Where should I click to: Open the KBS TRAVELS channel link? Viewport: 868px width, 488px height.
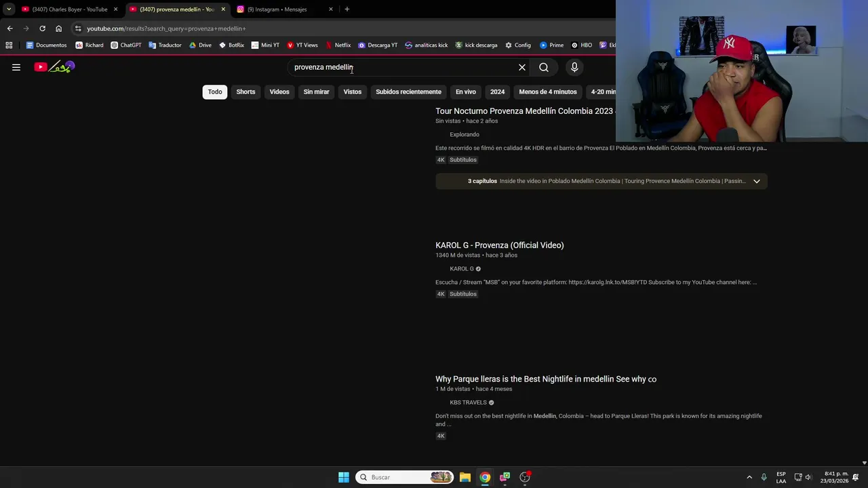469,403
